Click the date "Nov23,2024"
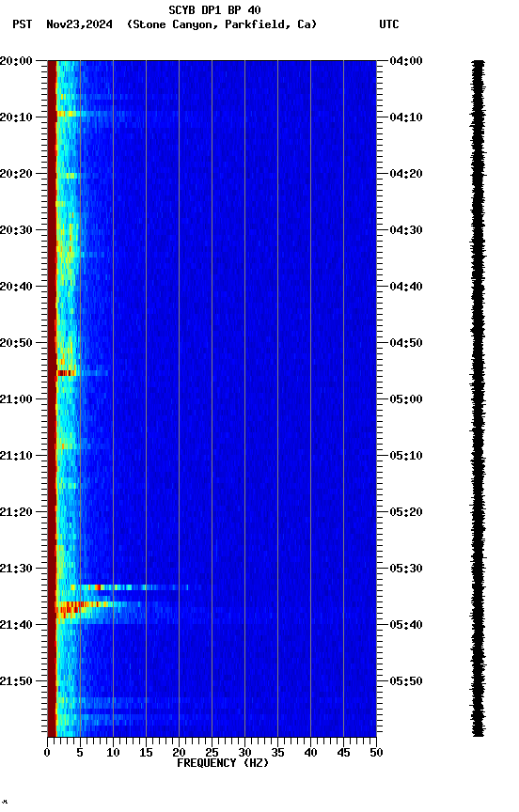 pyautogui.click(x=79, y=24)
